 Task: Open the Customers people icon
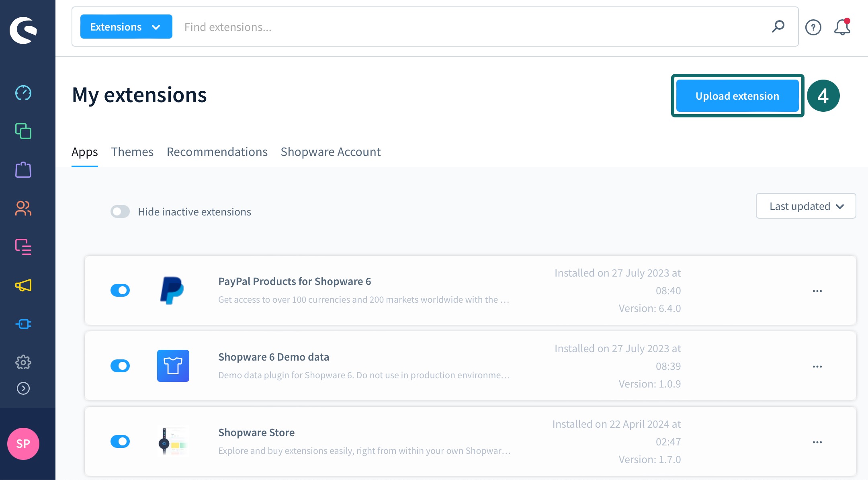(x=23, y=208)
